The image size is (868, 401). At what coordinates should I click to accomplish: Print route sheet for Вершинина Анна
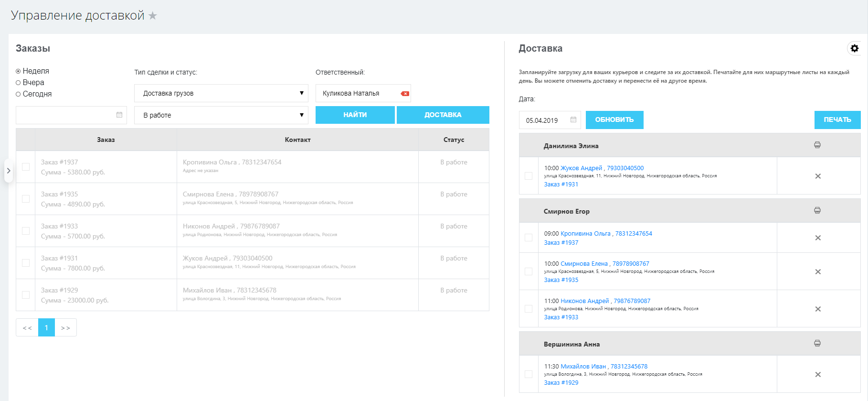tap(817, 343)
